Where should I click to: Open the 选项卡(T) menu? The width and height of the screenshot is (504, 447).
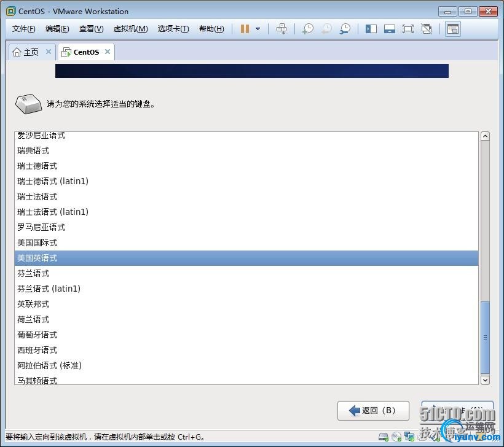173,29
